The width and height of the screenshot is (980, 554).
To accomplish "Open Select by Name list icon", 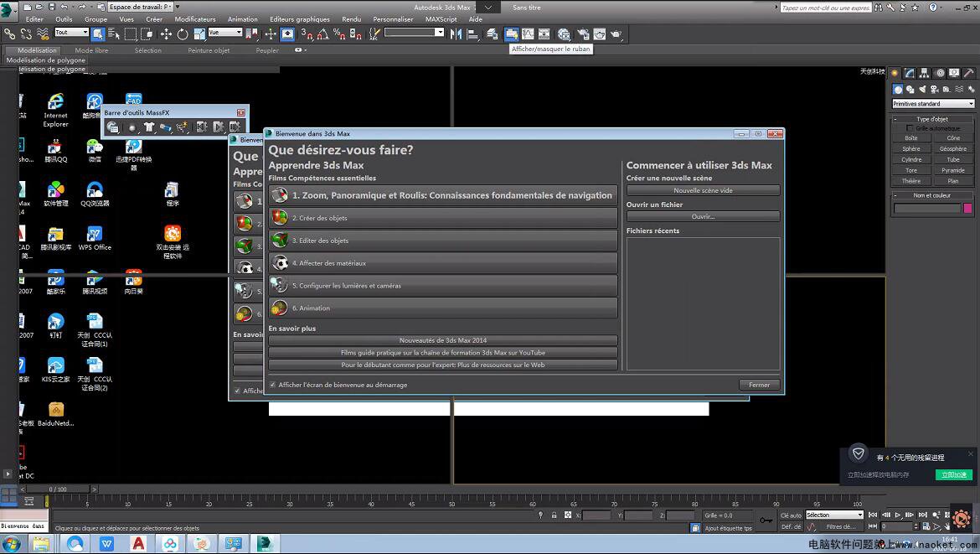I will pos(114,34).
